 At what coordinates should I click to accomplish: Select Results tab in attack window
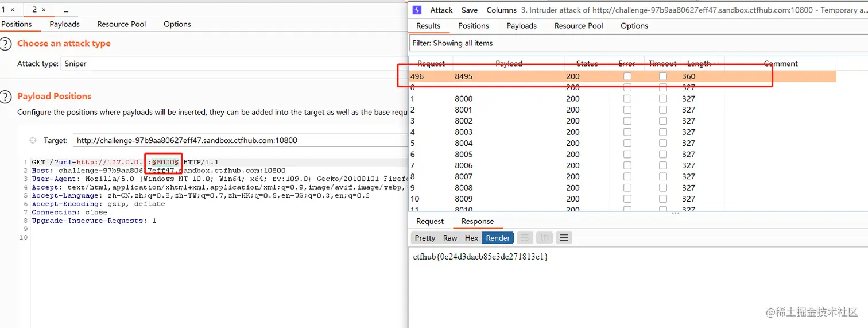(x=428, y=26)
